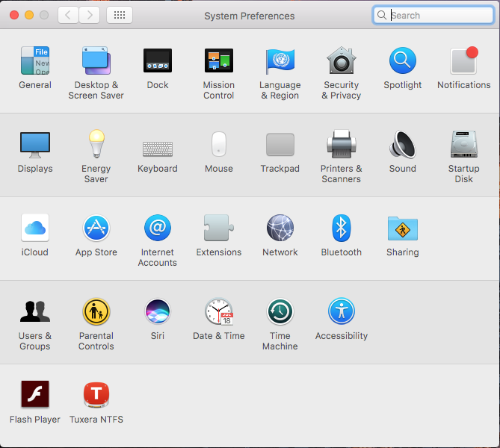Click the Show All grid button
500x448 pixels.
[120, 15]
